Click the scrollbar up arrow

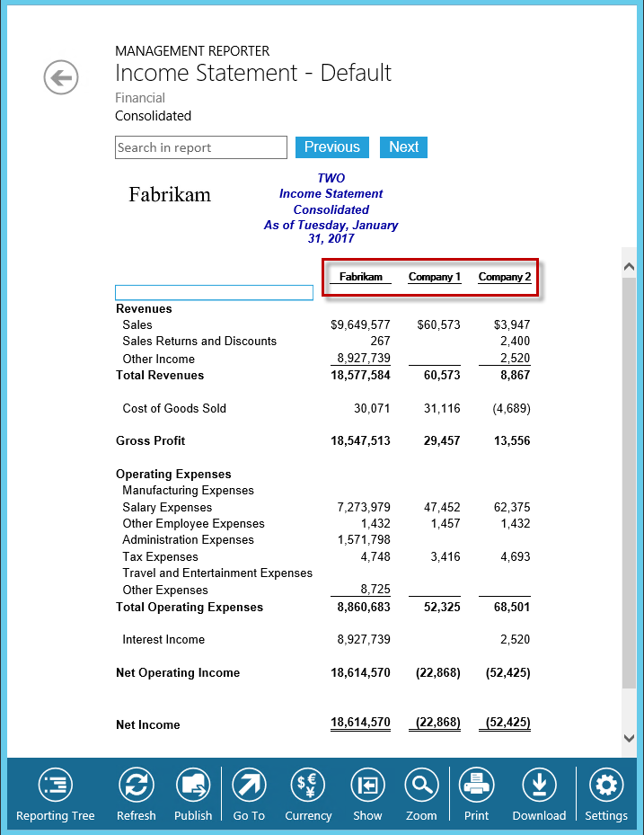(x=629, y=266)
